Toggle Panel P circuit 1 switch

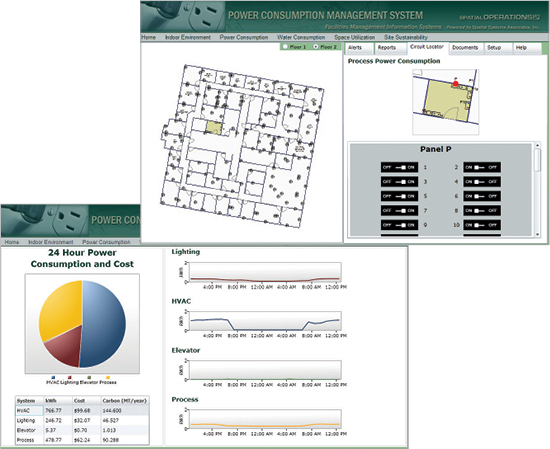tap(399, 167)
